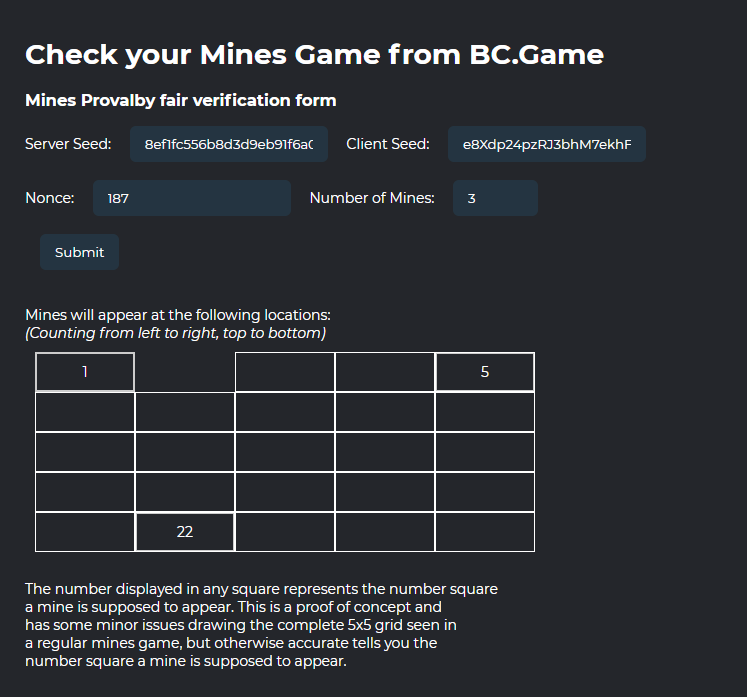This screenshot has height=697, width=747.
Task: Click the empty bottom-left corner grid square
Action: coord(85,532)
